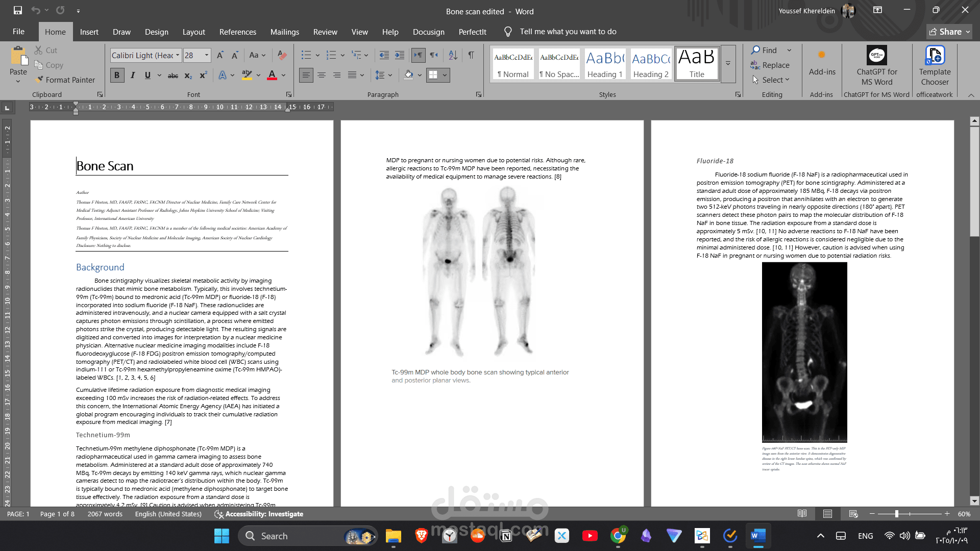Switch to Design tab
The width and height of the screenshot is (980, 551).
click(x=157, y=32)
